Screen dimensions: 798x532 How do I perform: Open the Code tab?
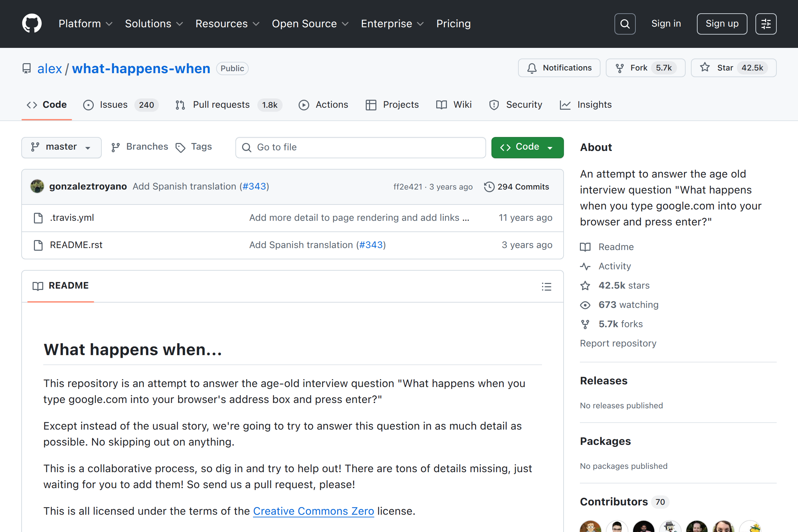pos(47,105)
